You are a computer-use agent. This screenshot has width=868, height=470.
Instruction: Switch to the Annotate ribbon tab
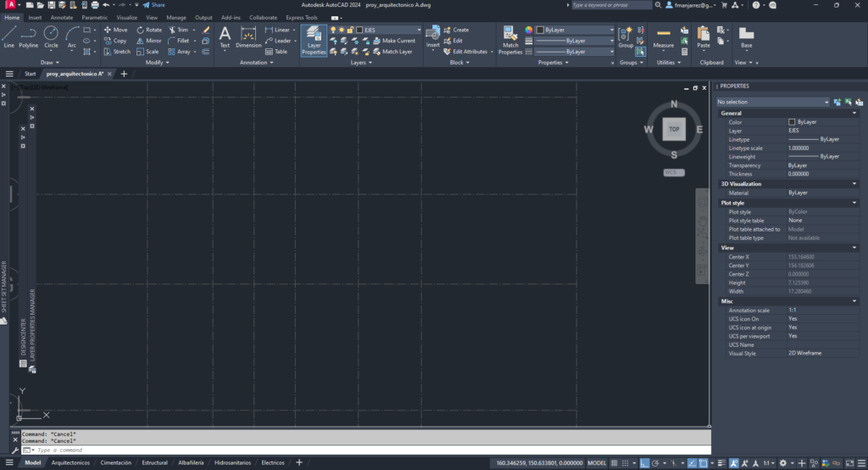[62, 17]
